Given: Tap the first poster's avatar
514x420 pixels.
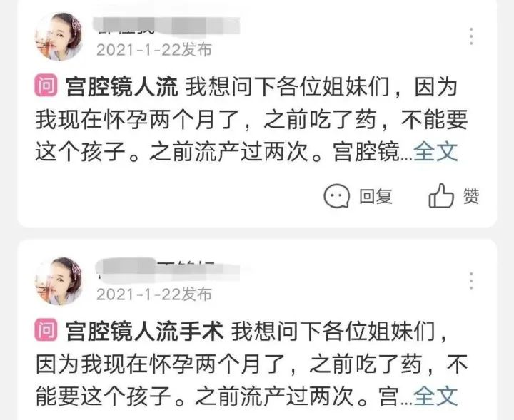Looking at the screenshot, I should 59,37.
